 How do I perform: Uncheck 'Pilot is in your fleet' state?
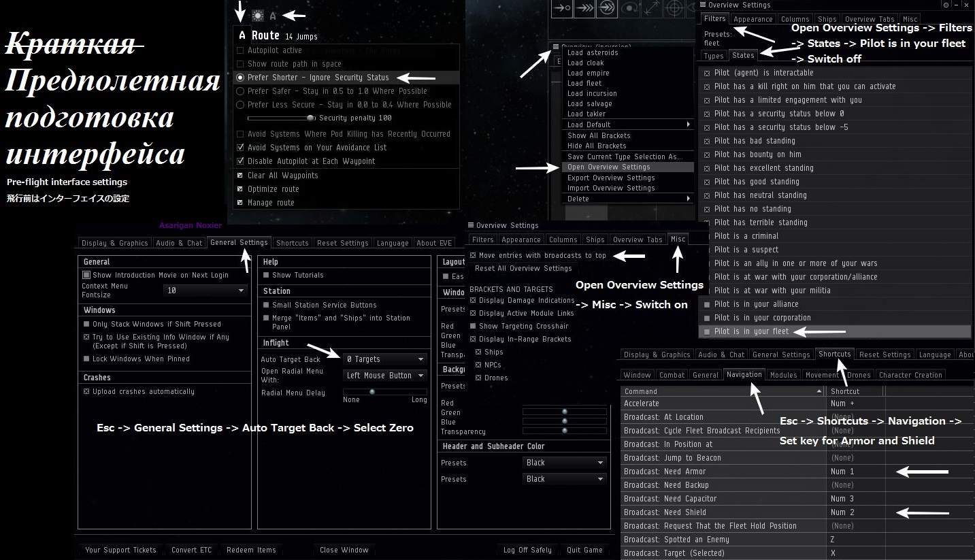[708, 331]
